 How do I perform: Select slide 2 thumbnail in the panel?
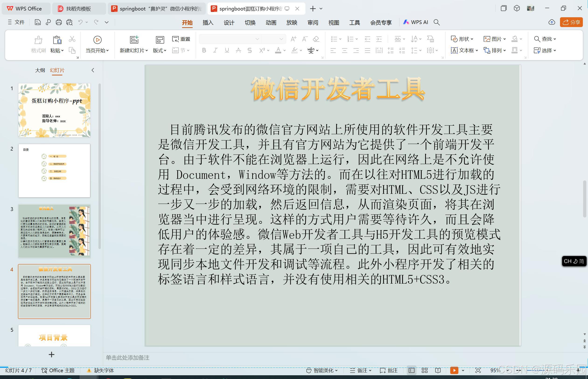pos(54,171)
